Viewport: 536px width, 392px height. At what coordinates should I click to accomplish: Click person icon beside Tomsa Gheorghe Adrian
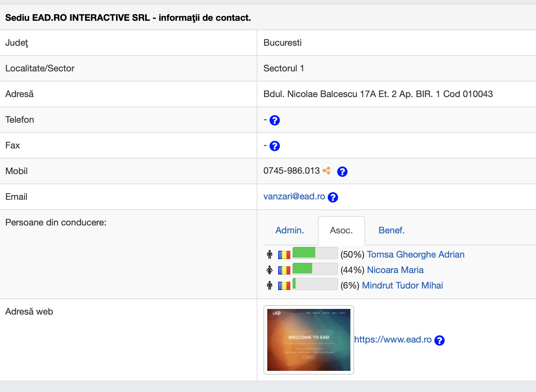270,255
